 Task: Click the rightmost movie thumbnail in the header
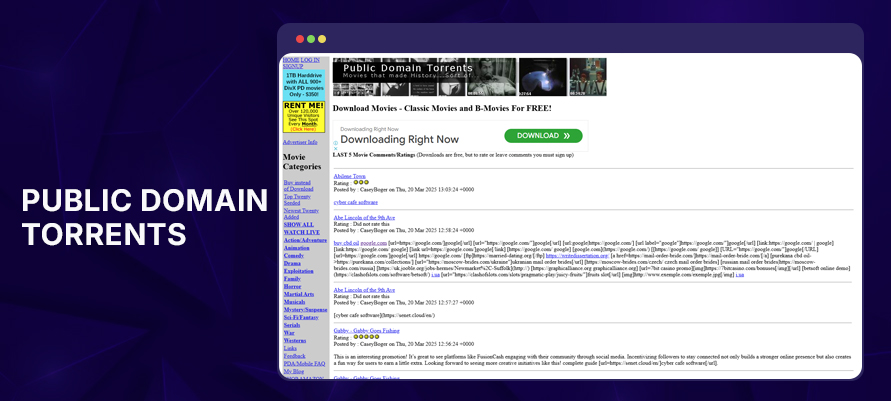[588, 77]
